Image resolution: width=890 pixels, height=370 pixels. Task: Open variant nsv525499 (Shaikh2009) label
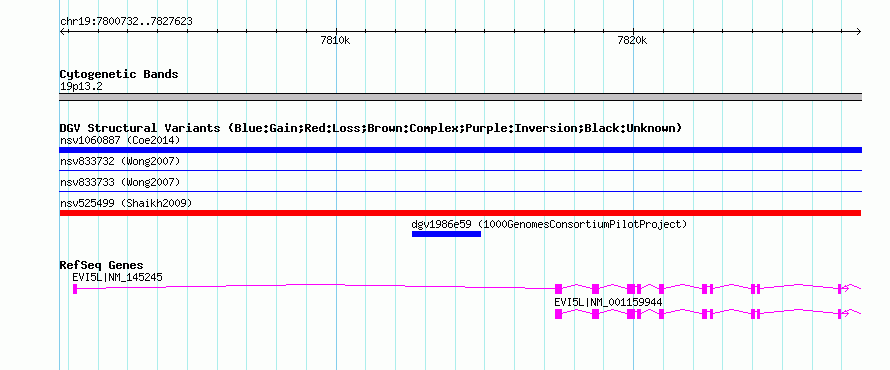(126, 203)
